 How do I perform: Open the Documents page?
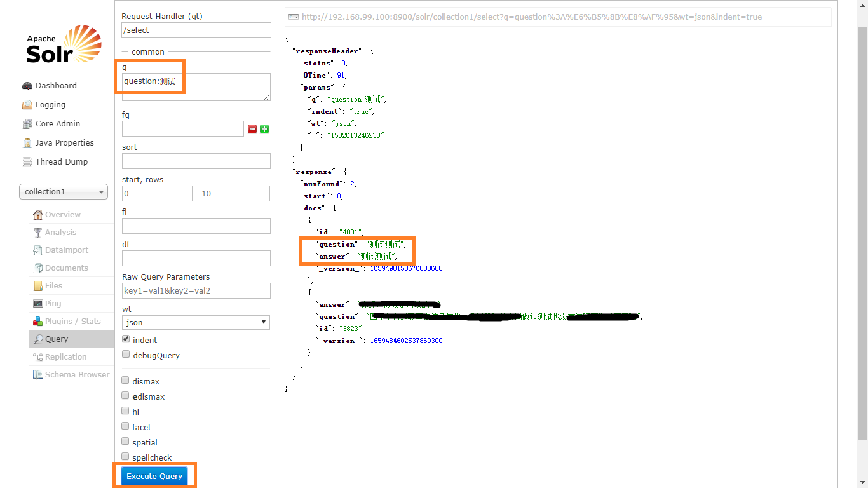(x=67, y=268)
